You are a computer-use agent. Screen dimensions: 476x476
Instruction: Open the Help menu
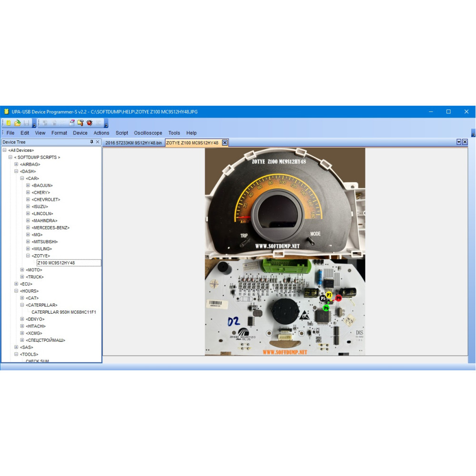[x=191, y=133]
